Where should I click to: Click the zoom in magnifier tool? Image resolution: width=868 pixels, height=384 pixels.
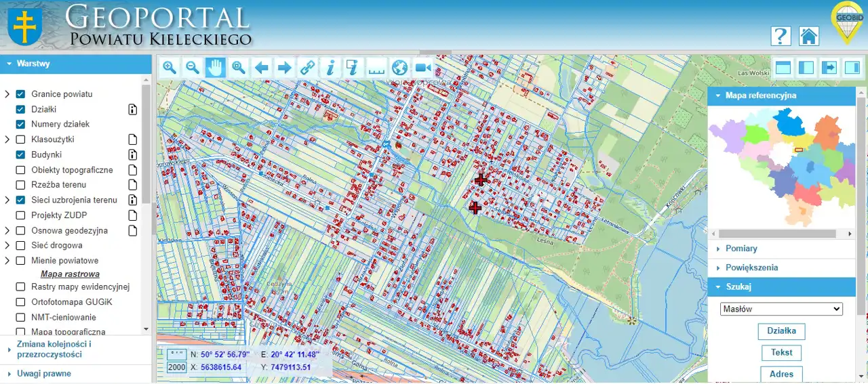170,68
